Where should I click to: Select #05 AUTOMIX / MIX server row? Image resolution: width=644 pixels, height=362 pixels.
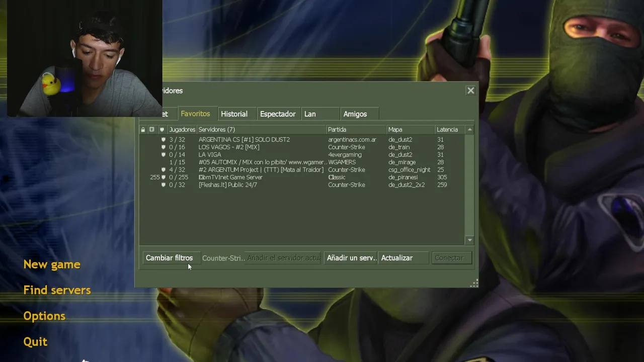(x=302, y=162)
